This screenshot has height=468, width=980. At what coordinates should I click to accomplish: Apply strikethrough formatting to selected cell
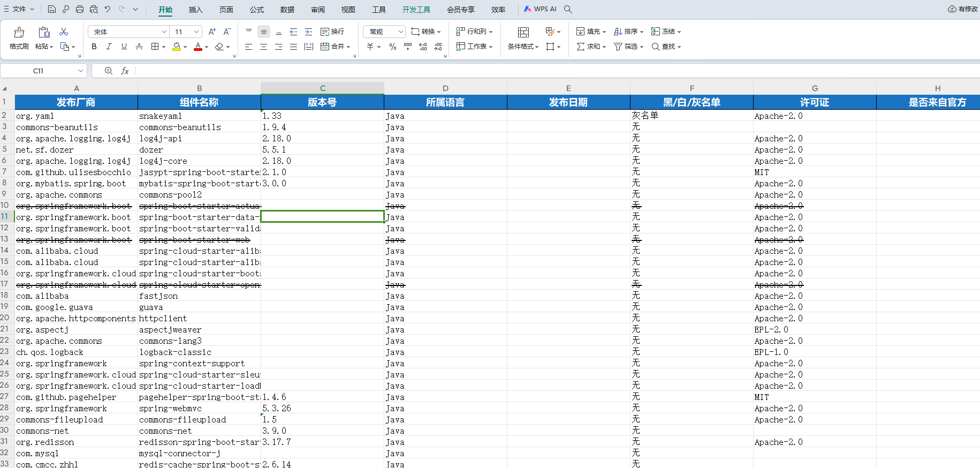139,47
